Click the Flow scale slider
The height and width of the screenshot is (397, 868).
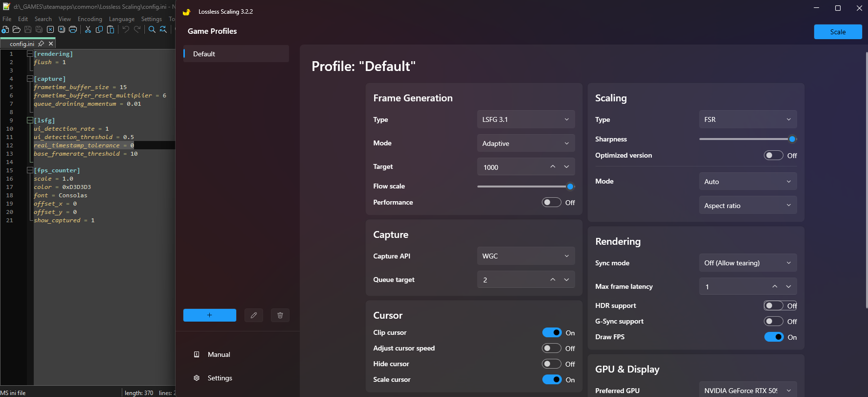click(x=526, y=187)
